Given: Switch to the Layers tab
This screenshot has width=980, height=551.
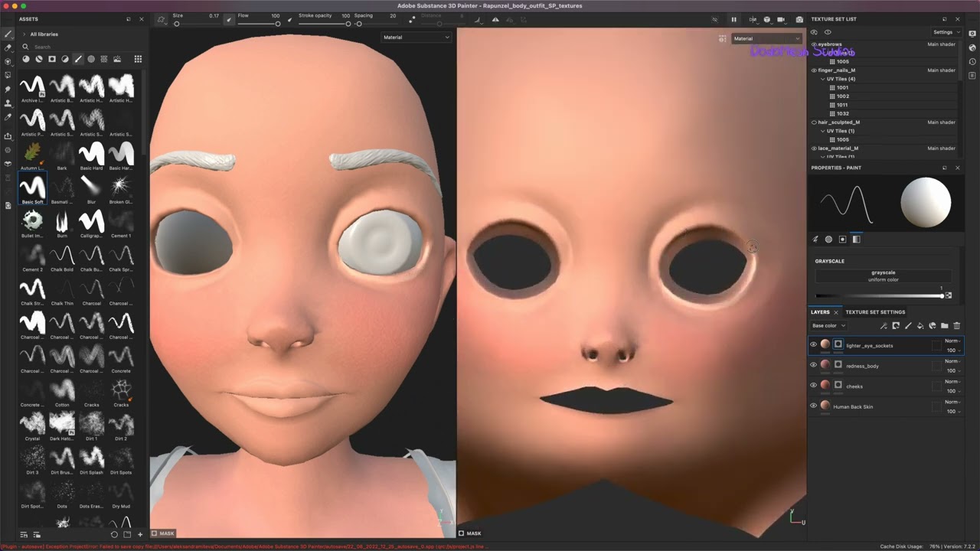Looking at the screenshot, I should coord(820,312).
